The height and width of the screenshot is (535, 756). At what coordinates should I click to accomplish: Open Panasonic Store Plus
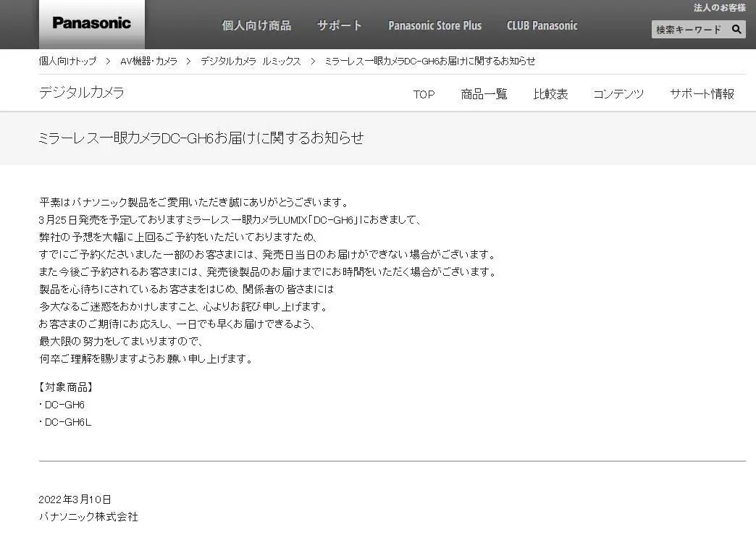435,25
